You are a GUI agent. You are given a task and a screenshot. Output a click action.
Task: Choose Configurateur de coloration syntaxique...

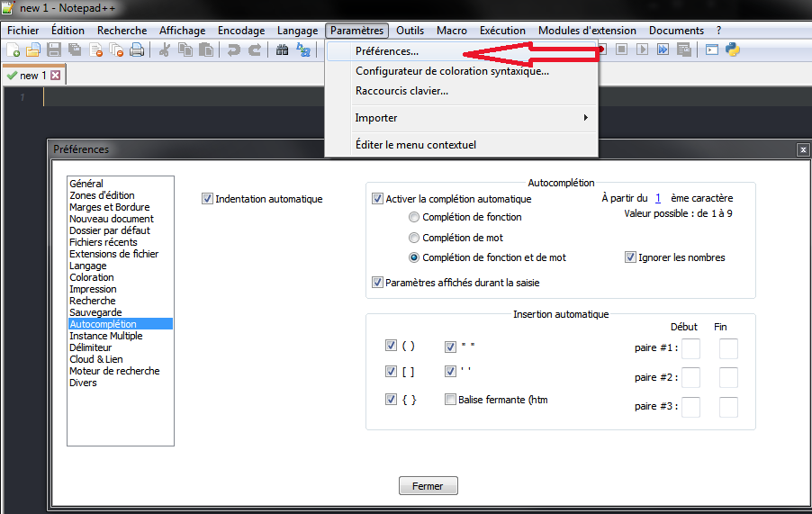pos(462,71)
